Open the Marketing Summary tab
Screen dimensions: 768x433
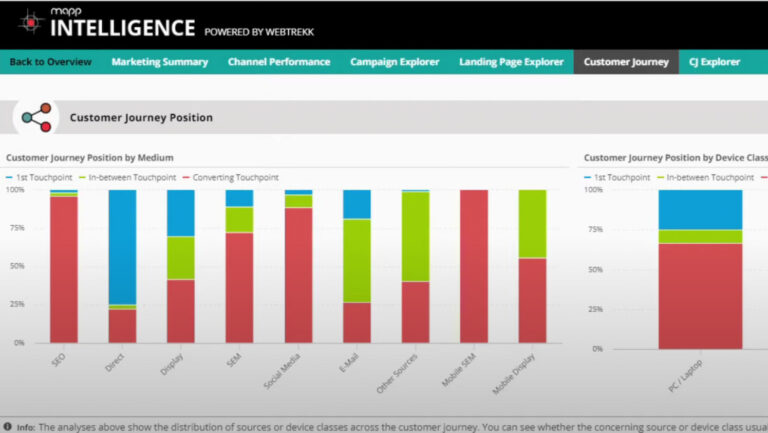160,62
